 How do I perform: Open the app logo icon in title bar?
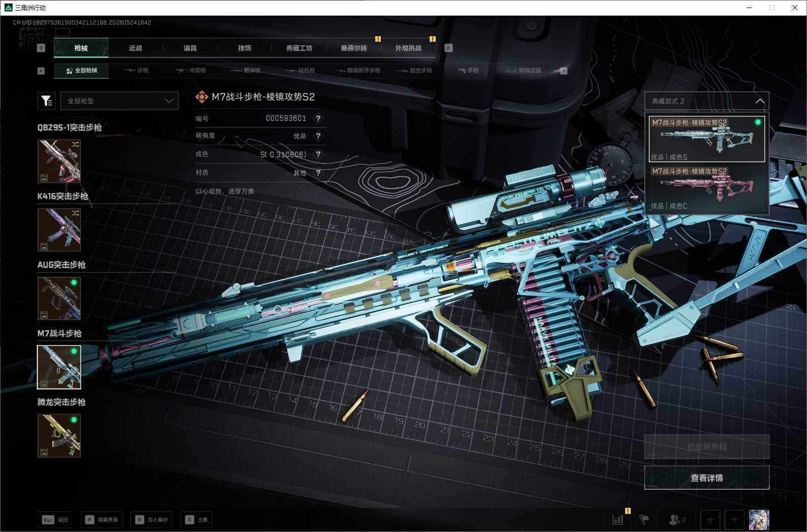8,8
